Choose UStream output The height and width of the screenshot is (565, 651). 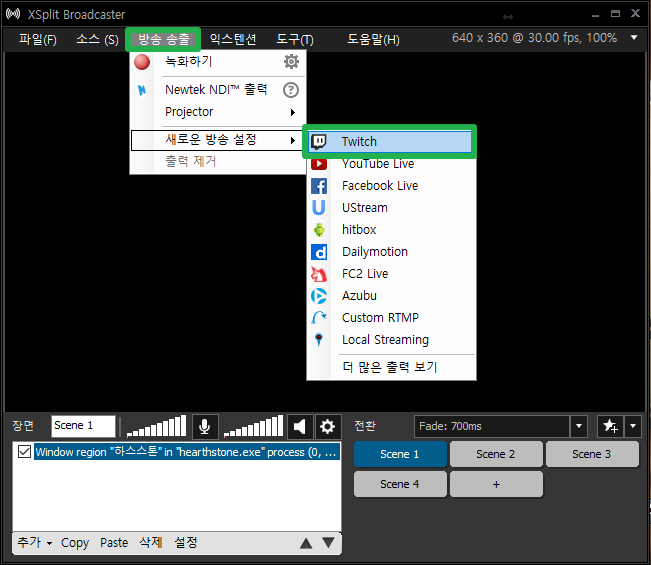point(391,208)
